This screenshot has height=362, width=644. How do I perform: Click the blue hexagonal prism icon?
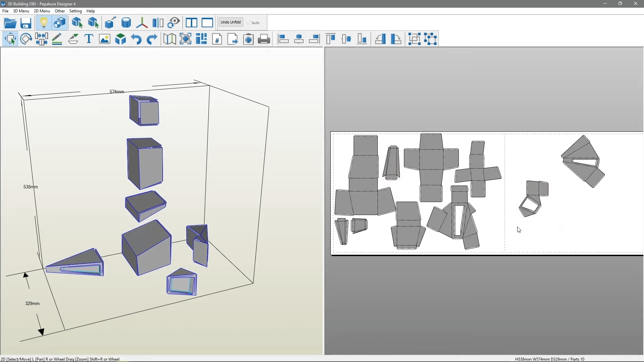(x=126, y=23)
